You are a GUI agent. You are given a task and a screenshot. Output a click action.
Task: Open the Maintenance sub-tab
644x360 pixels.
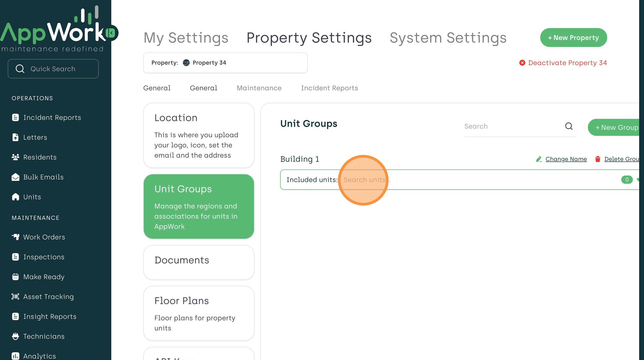(259, 88)
